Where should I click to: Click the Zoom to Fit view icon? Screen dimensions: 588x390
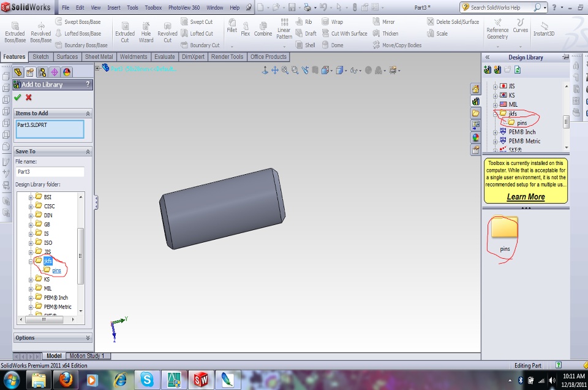click(x=285, y=71)
